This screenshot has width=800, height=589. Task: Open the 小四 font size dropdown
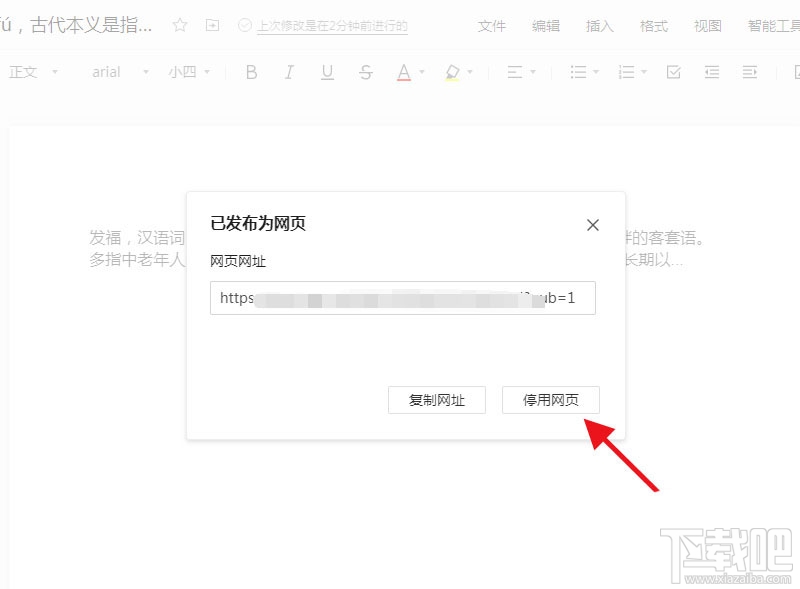pyautogui.click(x=184, y=72)
